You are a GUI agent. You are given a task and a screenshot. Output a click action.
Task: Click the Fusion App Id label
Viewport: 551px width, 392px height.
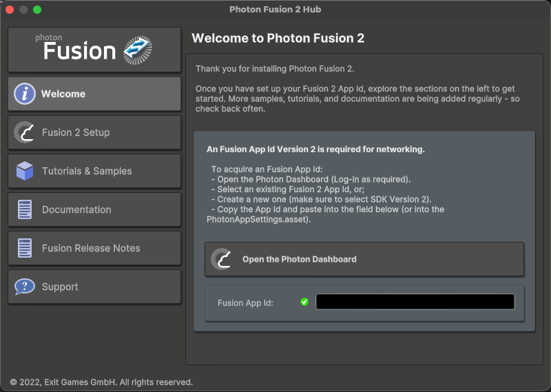(245, 303)
